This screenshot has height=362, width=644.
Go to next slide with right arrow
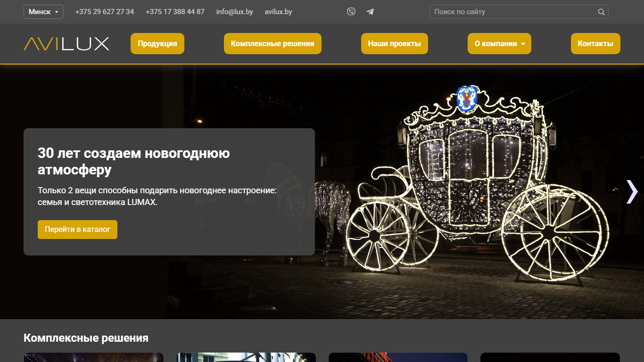[x=632, y=192]
